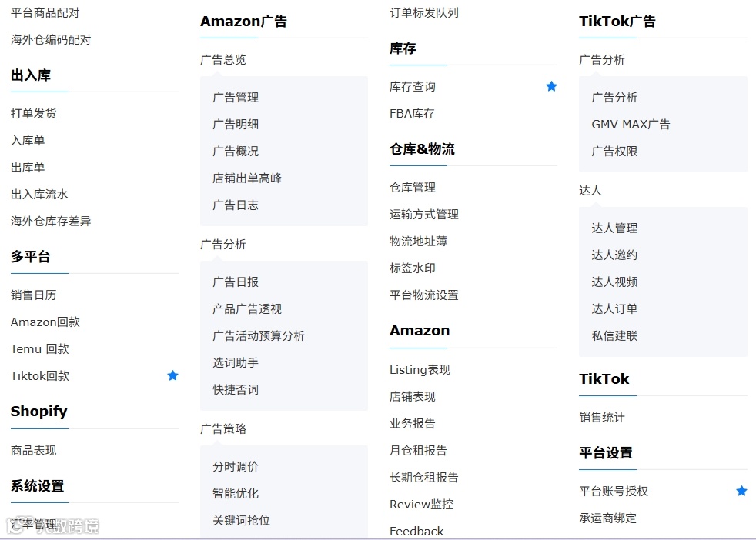
Task: Open 快捷否词 entry
Action: coord(236,390)
